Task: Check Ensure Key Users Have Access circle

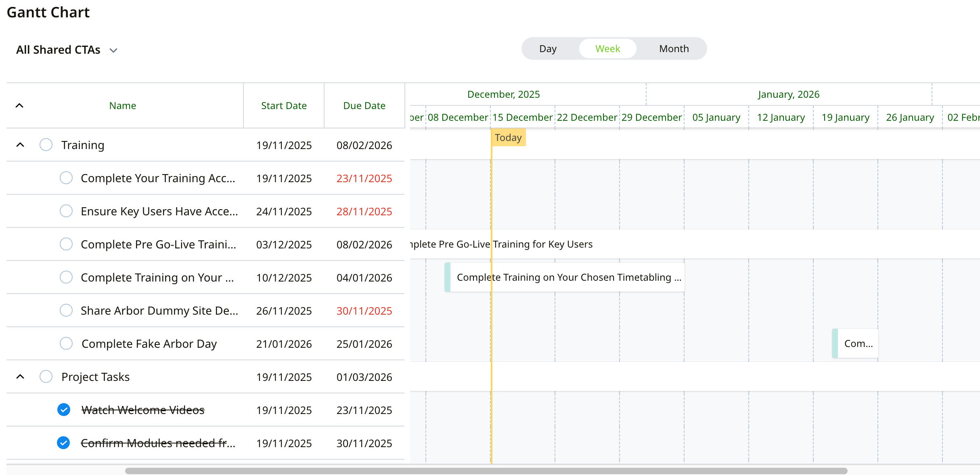Action: 66,211
